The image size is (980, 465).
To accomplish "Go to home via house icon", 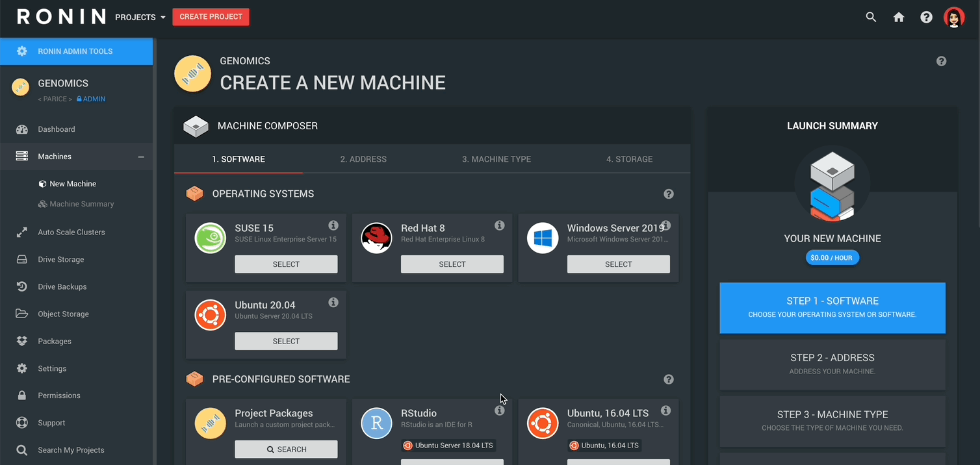I will click(899, 18).
